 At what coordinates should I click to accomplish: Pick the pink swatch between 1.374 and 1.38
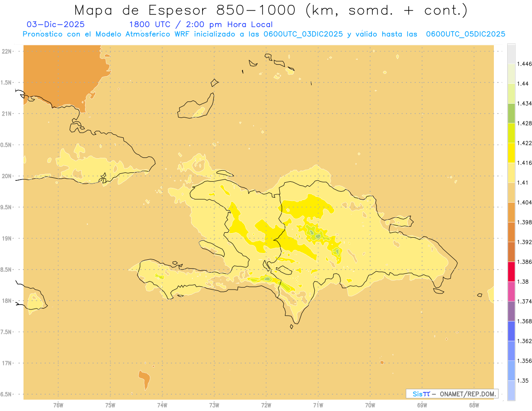(x=511, y=291)
